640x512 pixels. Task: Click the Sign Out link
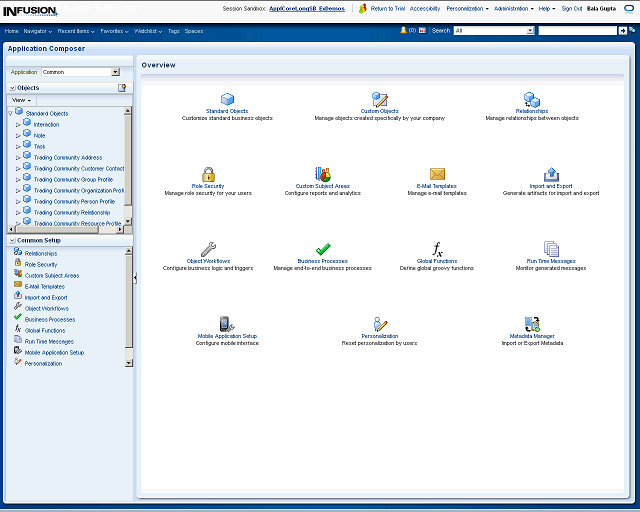[572, 8]
